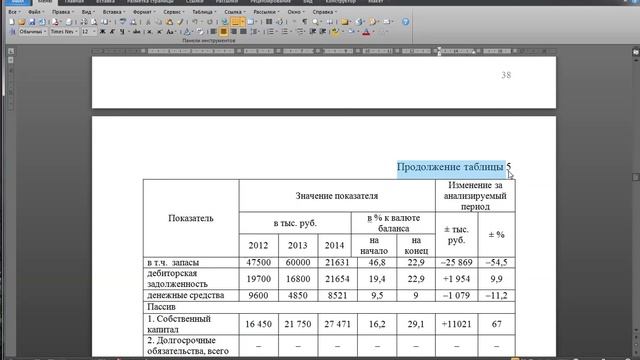Create a new document with toolbar icon
This screenshot has width=640, height=360.
tap(11, 22)
